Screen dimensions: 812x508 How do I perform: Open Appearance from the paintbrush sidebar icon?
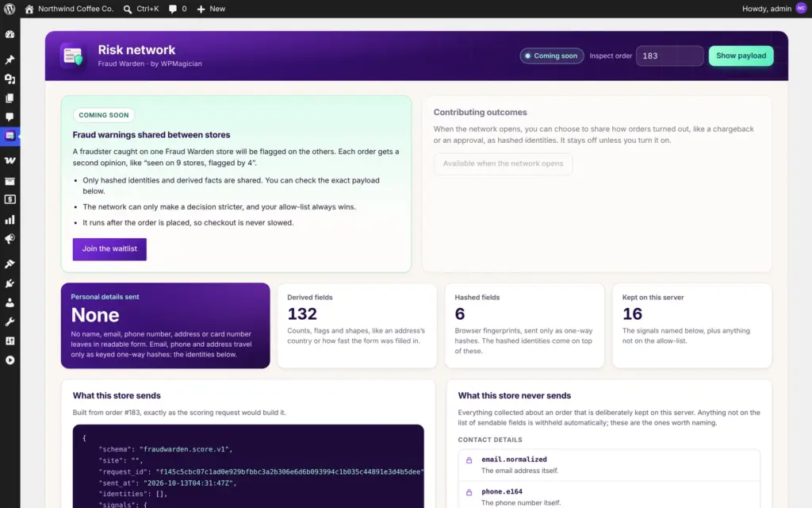(10, 264)
